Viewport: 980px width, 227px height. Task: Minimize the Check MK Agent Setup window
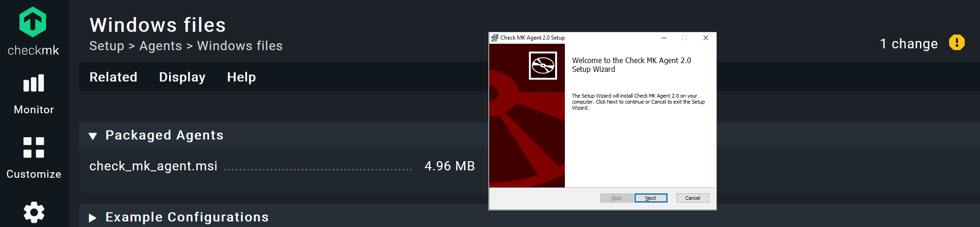pos(664,38)
